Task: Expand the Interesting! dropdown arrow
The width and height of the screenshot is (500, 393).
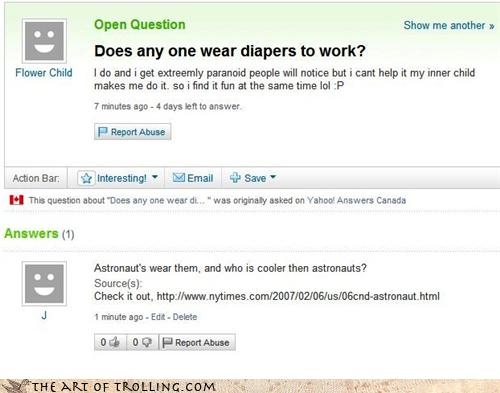Action: [x=155, y=177]
